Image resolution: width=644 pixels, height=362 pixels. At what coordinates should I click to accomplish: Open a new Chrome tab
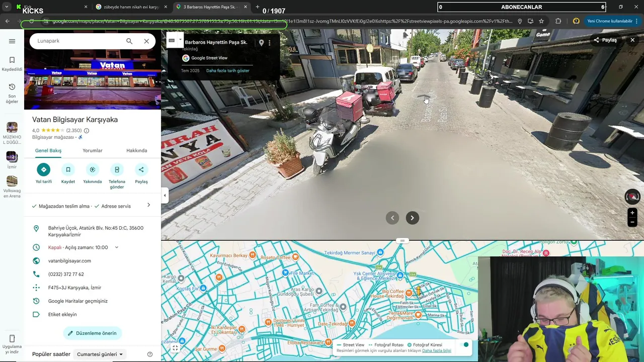coord(257,7)
